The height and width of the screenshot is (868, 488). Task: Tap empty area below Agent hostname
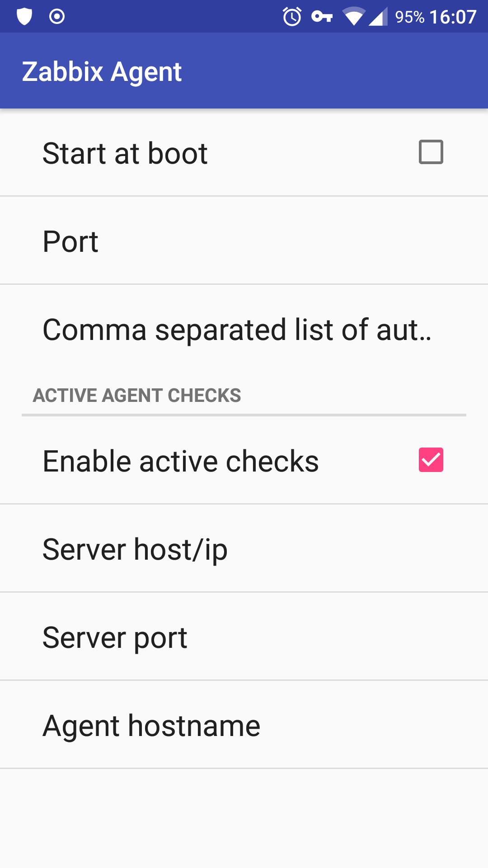point(244,818)
